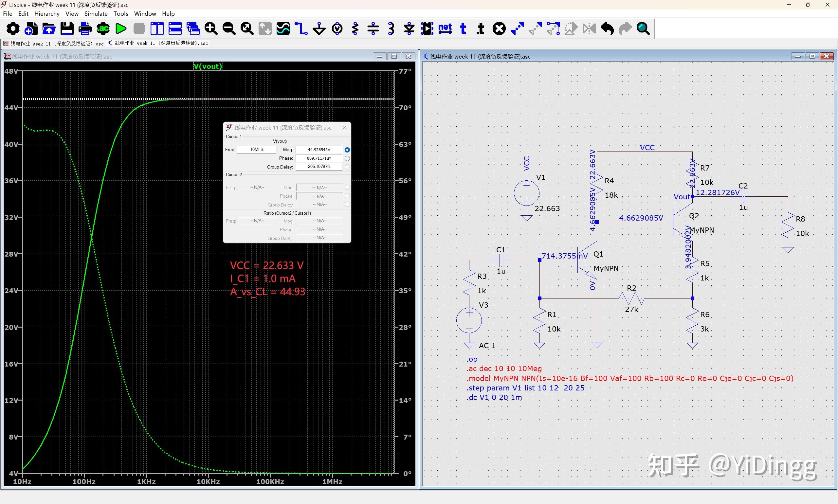This screenshot has width=838, height=504.
Task: Open the Control Panel gear icon
Action: pyautogui.click(x=13, y=29)
